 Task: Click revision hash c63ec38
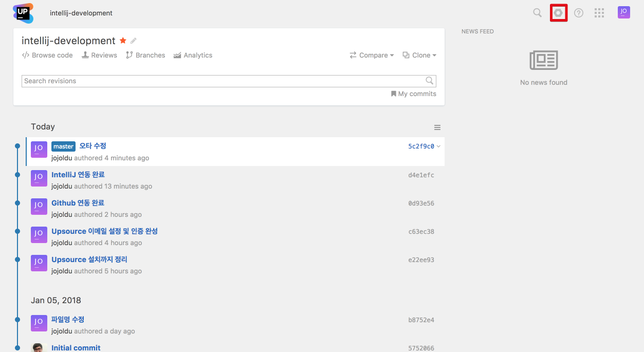point(421,232)
